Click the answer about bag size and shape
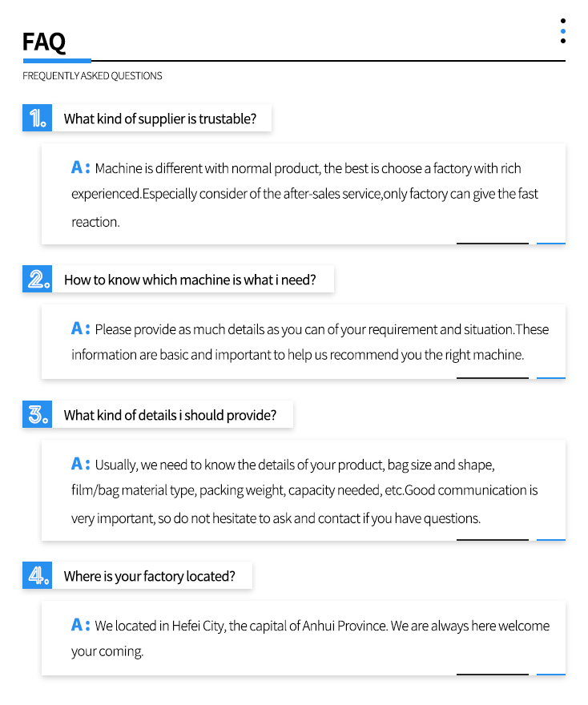Image resolution: width=588 pixels, height=705 pixels. tap(304, 491)
